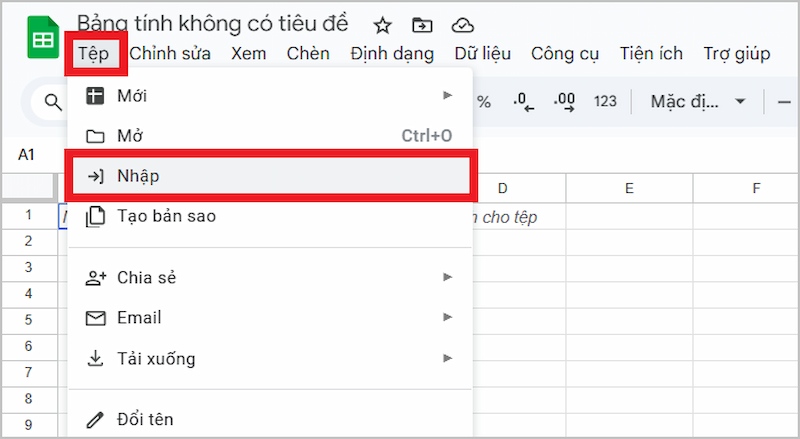The width and height of the screenshot is (800, 439).
Task: Click cell E1
Action: 630,216
